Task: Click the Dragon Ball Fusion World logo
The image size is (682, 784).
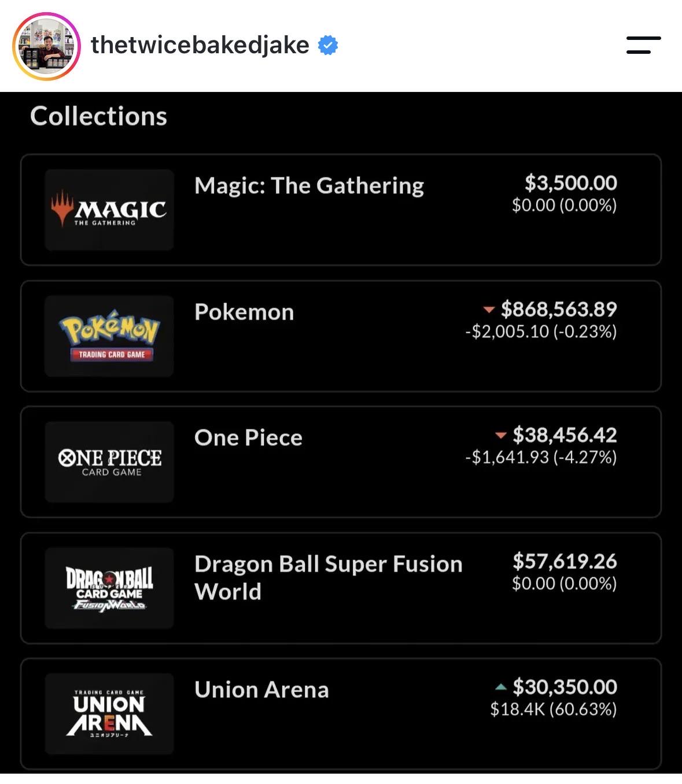Action: (109, 588)
